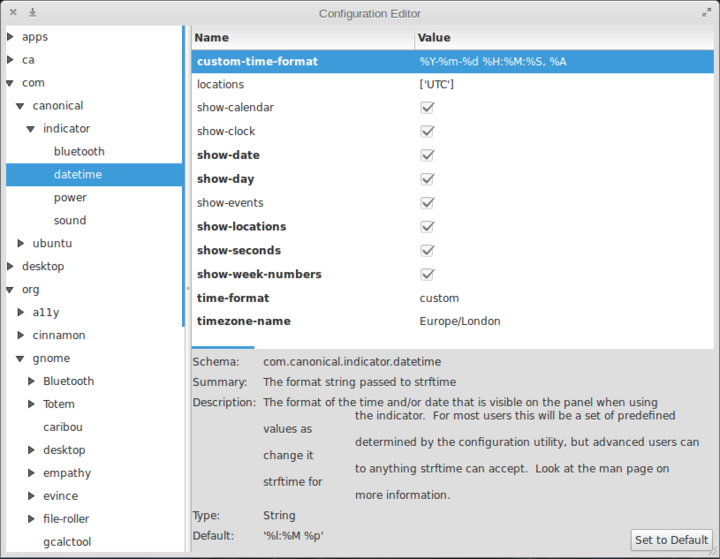This screenshot has width=720, height=559.
Task: Collapse the canonical tree node
Action: pyautogui.click(x=20, y=106)
